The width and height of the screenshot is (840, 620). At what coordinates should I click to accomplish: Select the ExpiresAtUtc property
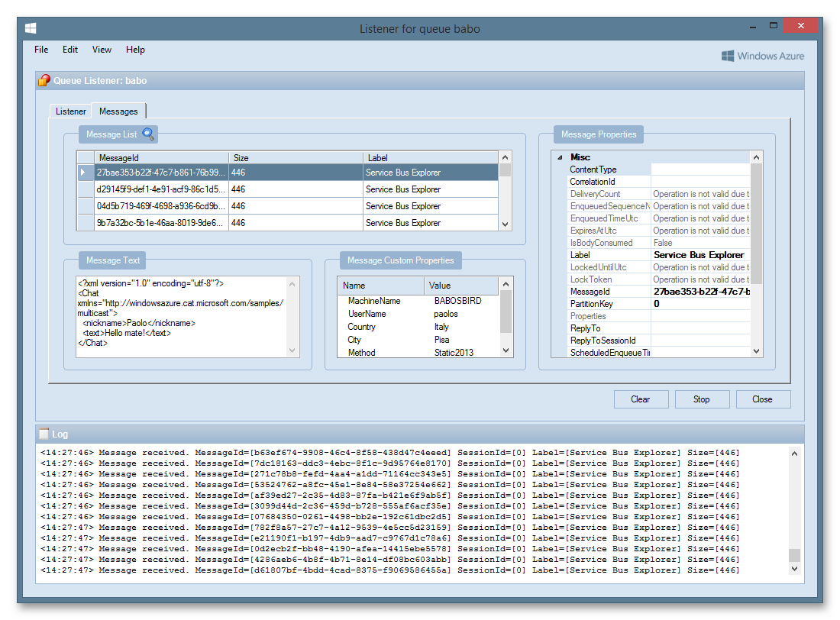(x=659, y=231)
